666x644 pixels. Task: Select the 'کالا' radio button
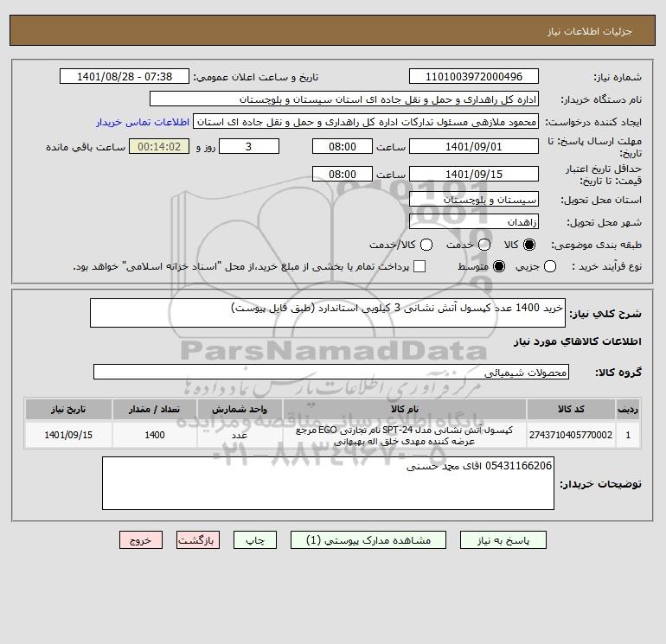point(529,245)
